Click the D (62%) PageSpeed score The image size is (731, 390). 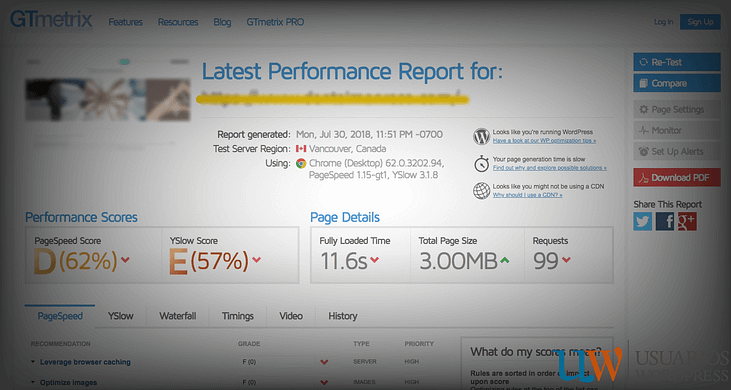click(76, 261)
